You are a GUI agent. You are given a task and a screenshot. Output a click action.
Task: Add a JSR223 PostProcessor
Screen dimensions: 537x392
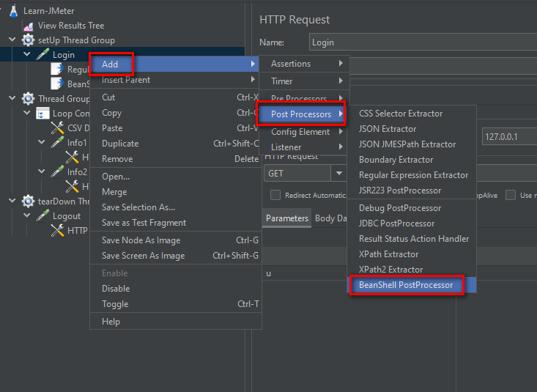(x=412, y=191)
